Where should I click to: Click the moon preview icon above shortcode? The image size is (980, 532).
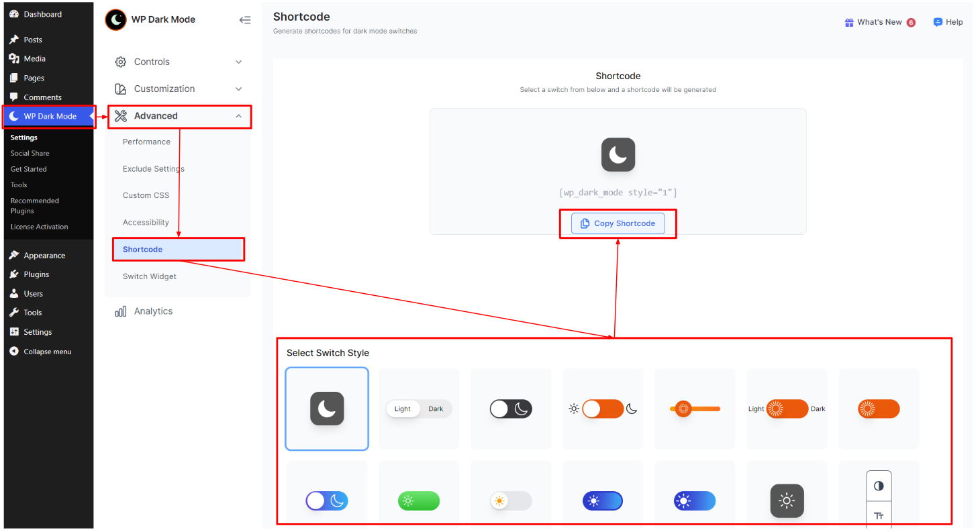point(618,155)
